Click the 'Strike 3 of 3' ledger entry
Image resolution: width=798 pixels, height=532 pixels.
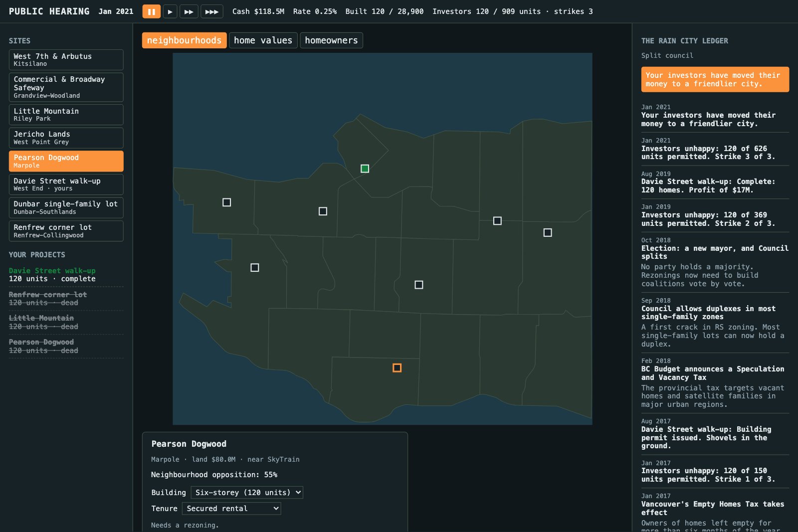(715, 149)
